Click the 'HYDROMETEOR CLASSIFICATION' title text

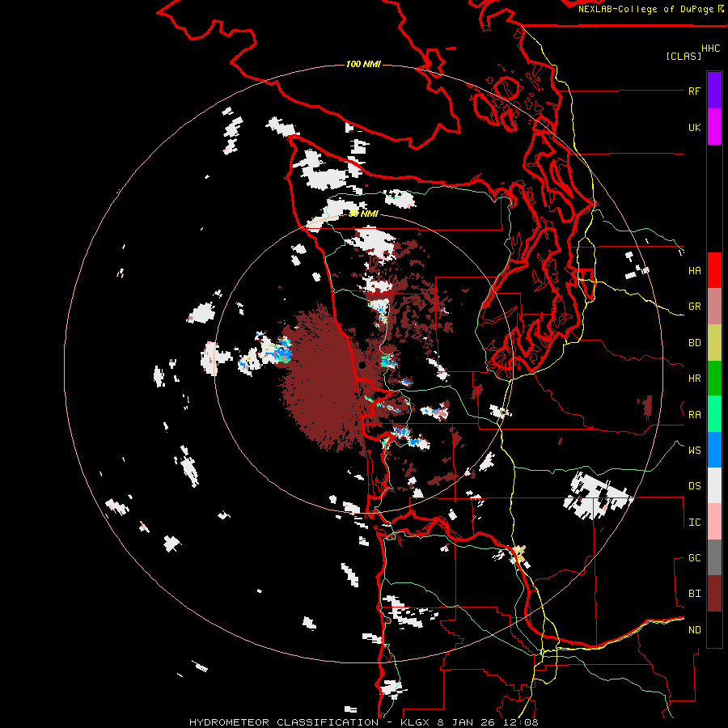(x=284, y=722)
